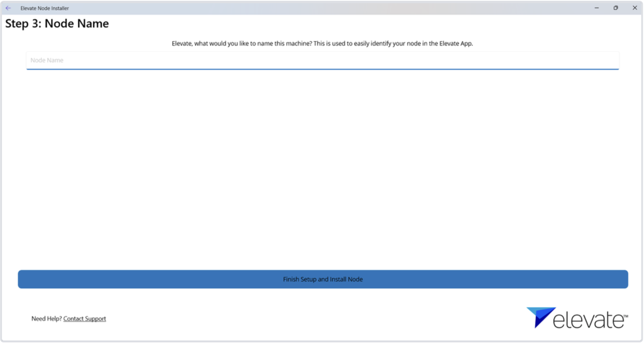The width and height of the screenshot is (644, 344).
Task: Click the Elevate Node Installer window title
Action: 45,8
